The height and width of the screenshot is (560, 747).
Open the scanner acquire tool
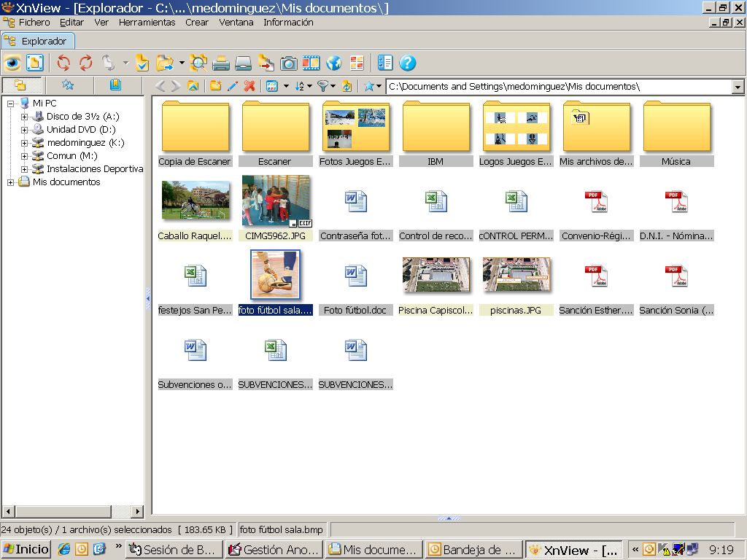click(x=243, y=63)
